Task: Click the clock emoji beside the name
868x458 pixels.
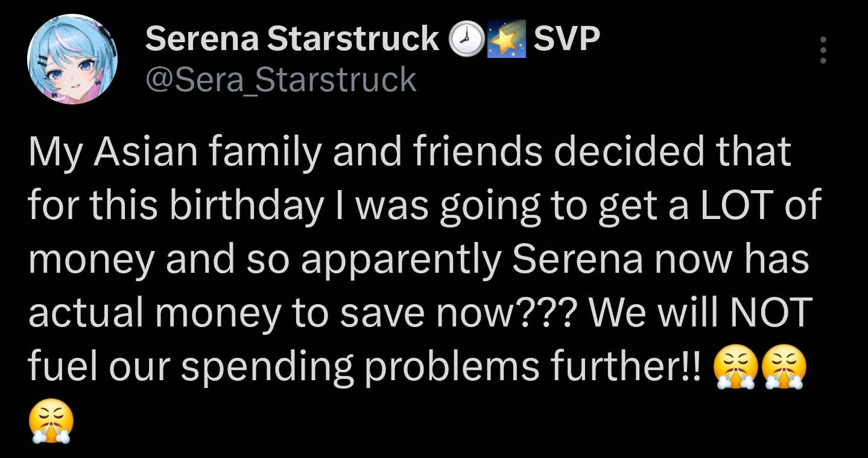Action: point(467,40)
